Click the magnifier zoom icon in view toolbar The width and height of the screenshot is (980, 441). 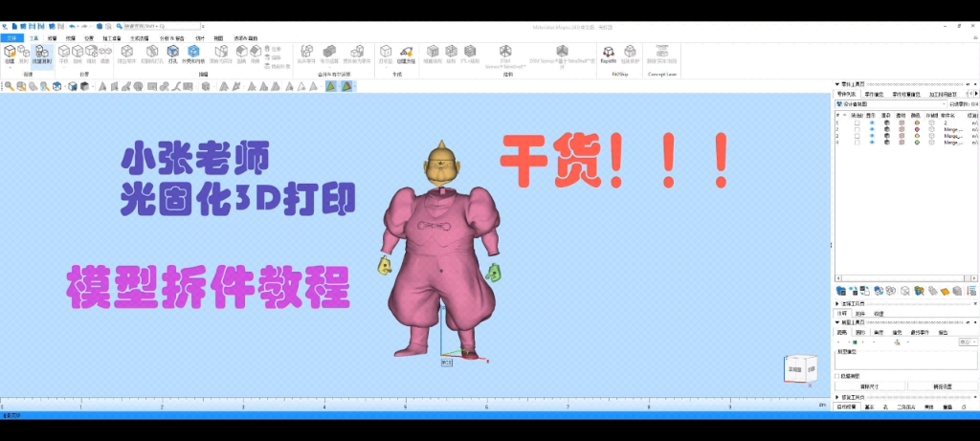pyautogui.click(x=10, y=86)
